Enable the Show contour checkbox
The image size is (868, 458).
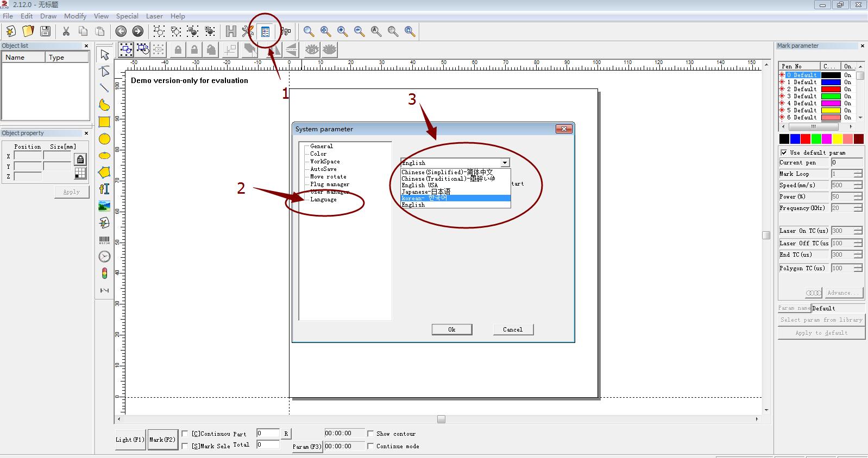370,434
